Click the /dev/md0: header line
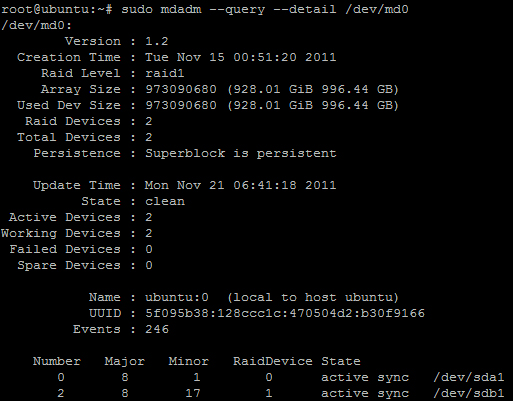 point(36,25)
